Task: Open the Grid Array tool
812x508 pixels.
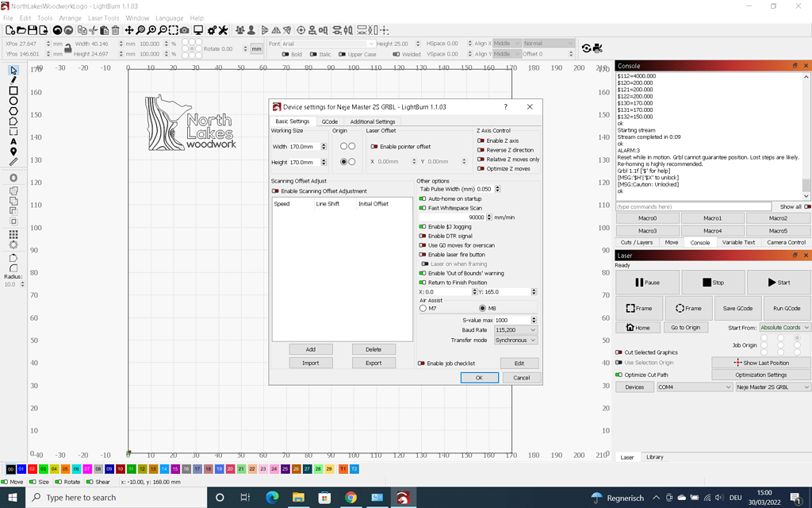Action: coord(13,234)
